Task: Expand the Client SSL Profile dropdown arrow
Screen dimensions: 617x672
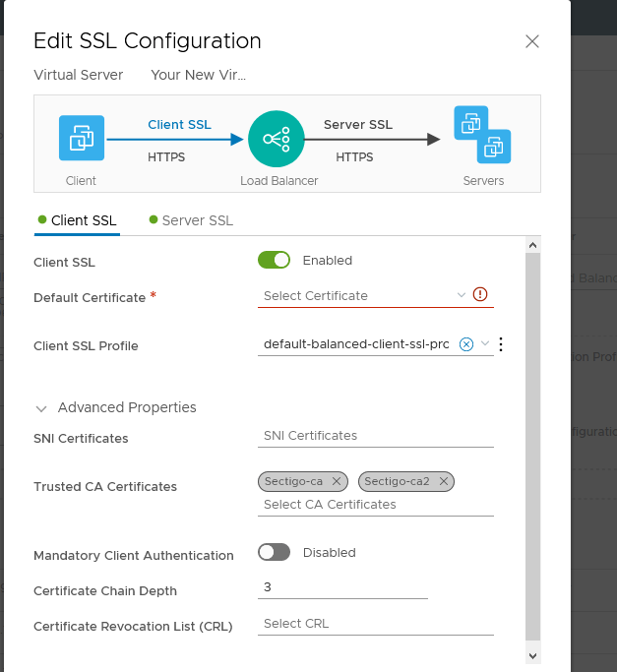Action: coord(485,343)
